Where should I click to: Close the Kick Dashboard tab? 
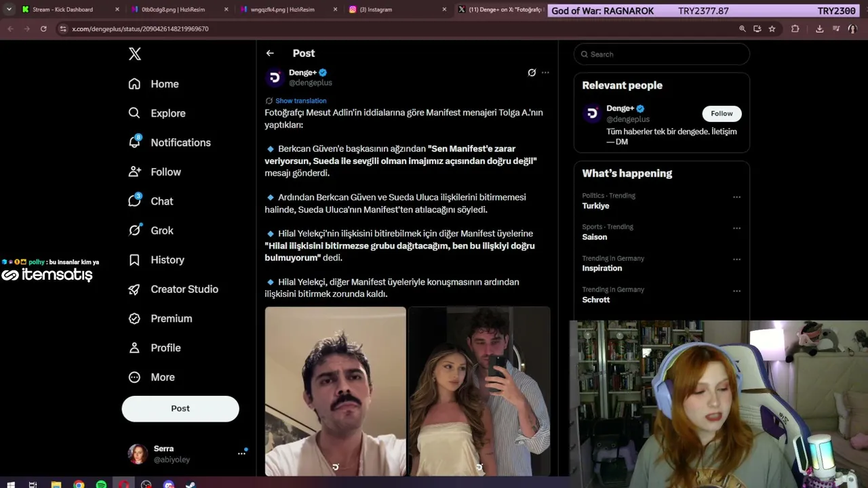tap(117, 9)
